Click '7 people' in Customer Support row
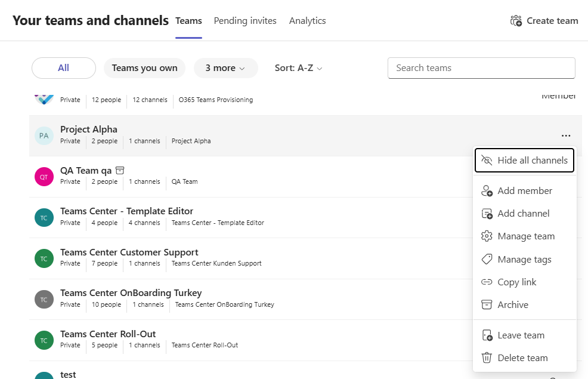 104,263
